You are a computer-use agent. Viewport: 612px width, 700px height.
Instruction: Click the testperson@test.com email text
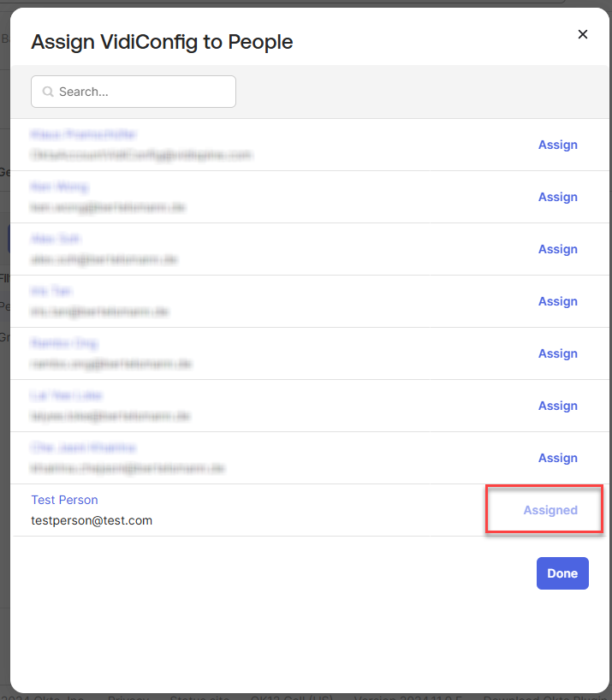(92, 520)
